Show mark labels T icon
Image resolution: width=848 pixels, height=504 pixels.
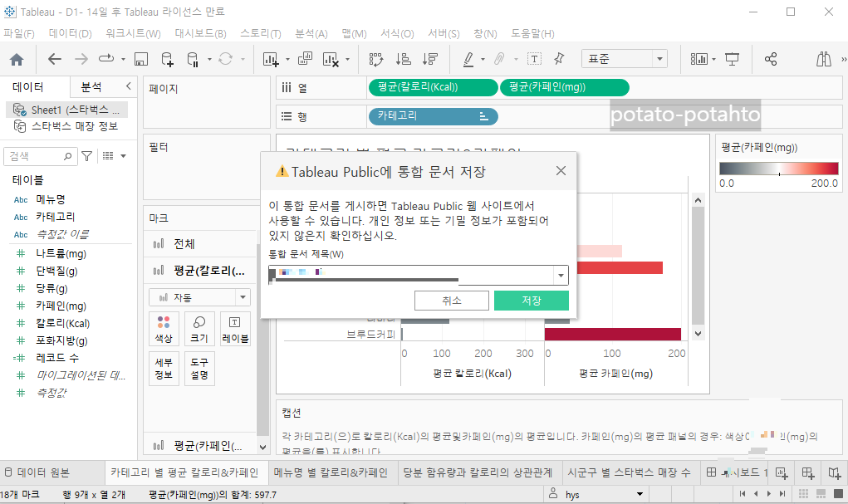click(534, 59)
